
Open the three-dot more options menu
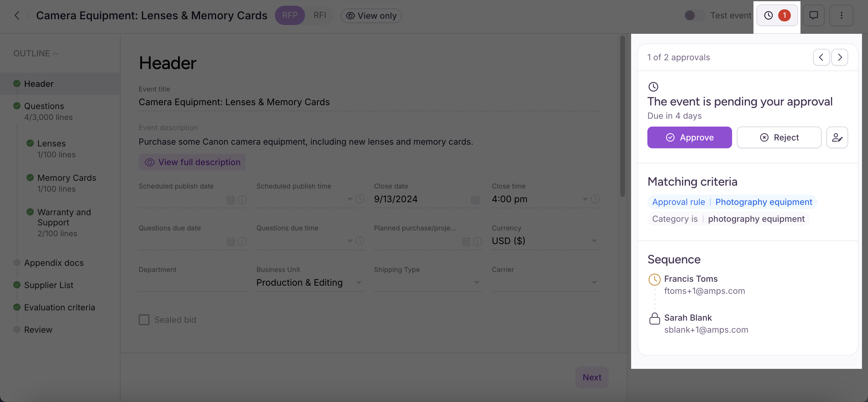tap(841, 15)
